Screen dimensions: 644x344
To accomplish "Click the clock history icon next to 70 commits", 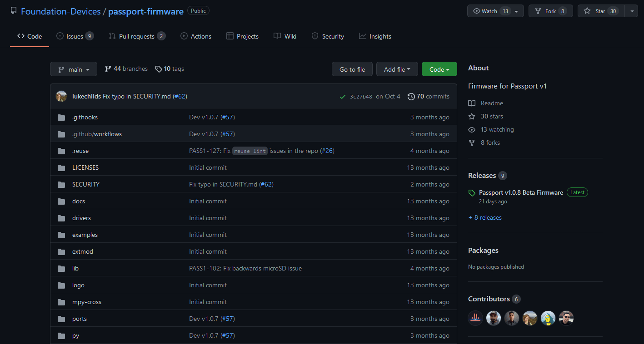I will (411, 97).
